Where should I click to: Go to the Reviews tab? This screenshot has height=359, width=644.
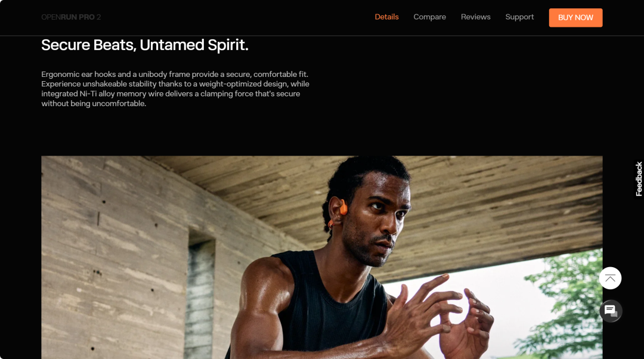coord(476,17)
